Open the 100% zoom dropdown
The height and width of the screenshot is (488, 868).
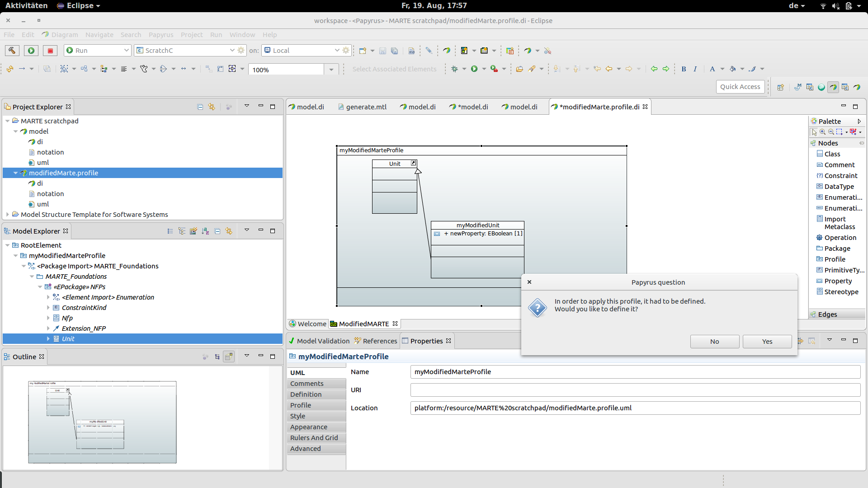click(x=331, y=70)
